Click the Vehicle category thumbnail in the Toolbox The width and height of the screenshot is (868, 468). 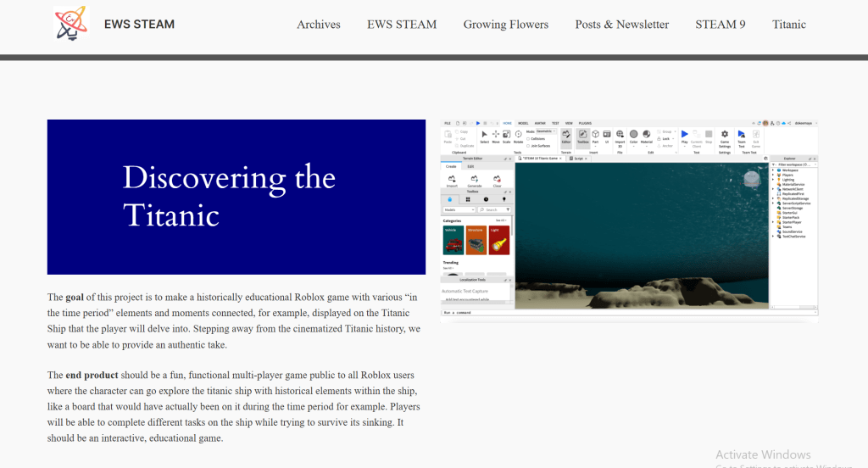(453, 239)
